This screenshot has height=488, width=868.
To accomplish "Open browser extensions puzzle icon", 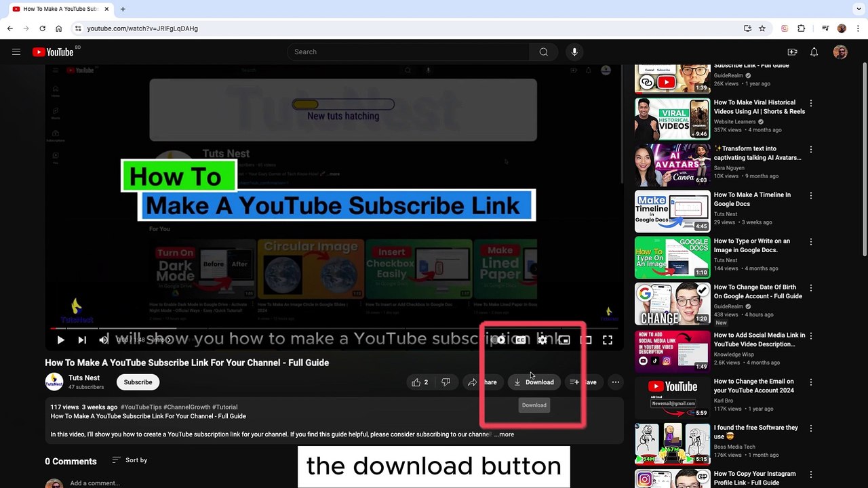I will pos(801,28).
